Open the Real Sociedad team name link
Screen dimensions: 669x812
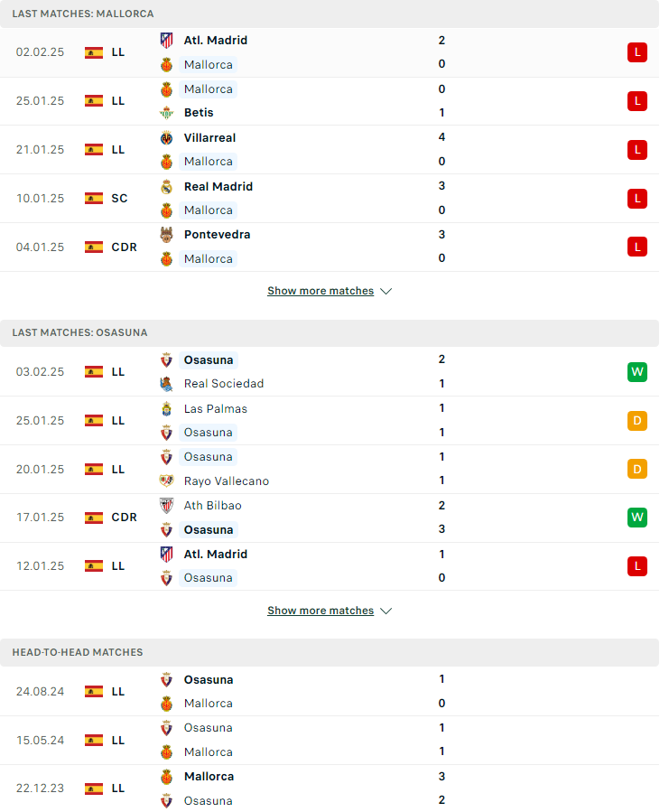tap(224, 384)
